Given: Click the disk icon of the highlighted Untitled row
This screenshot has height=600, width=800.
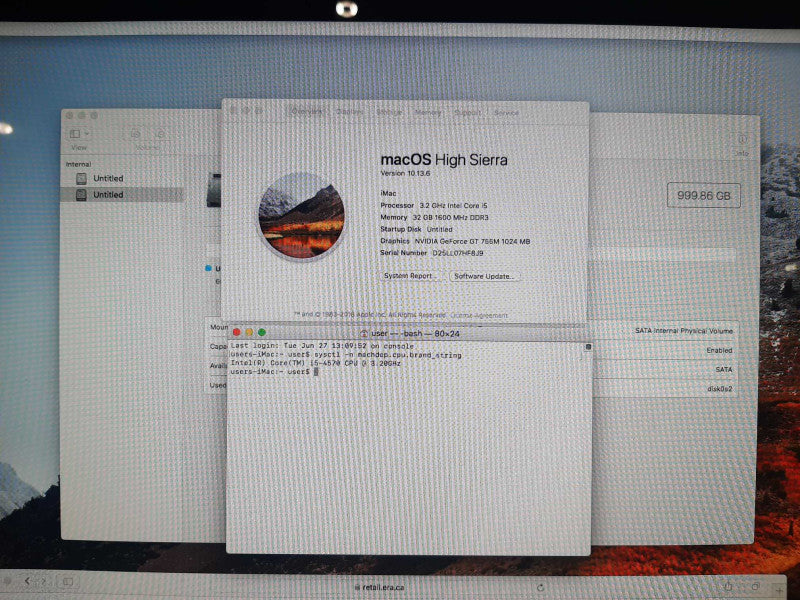Looking at the screenshot, I should 81,194.
